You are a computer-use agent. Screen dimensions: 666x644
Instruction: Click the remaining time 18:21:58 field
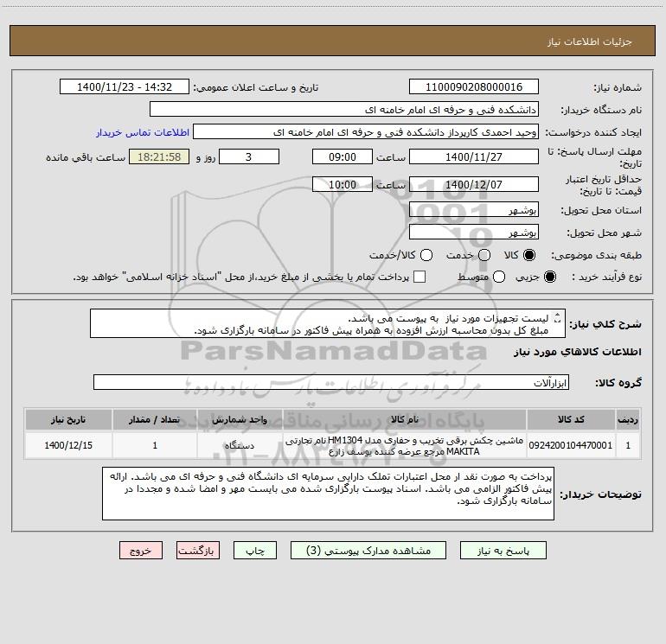(159, 156)
